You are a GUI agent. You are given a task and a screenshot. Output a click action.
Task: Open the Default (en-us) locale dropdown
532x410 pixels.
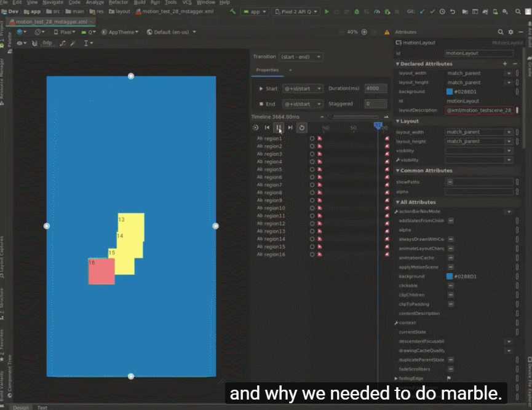[x=172, y=32]
